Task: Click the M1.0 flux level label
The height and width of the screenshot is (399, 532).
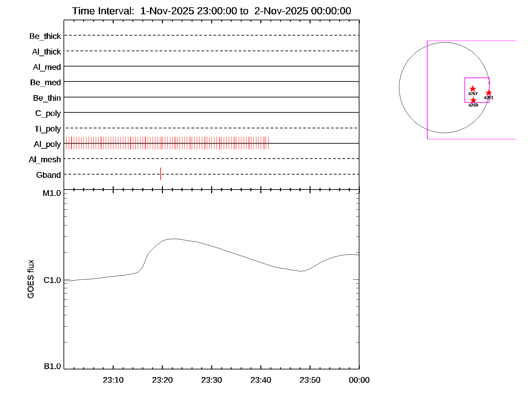Action: (52, 193)
